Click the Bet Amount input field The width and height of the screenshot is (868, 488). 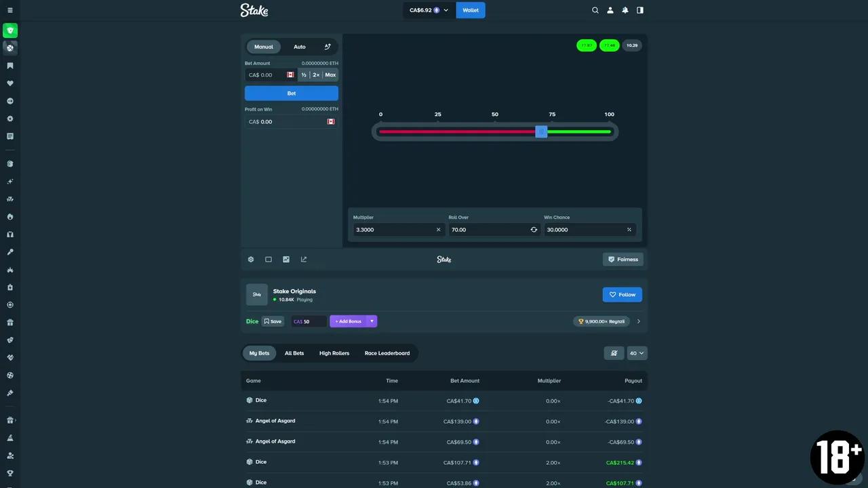click(271, 75)
